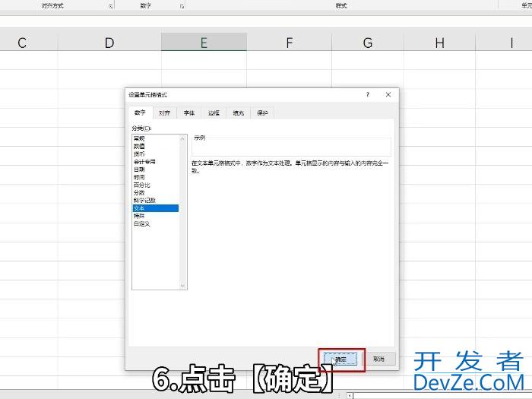The height and width of the screenshot is (399, 532).
Task: Select column E header
Action: (204, 42)
